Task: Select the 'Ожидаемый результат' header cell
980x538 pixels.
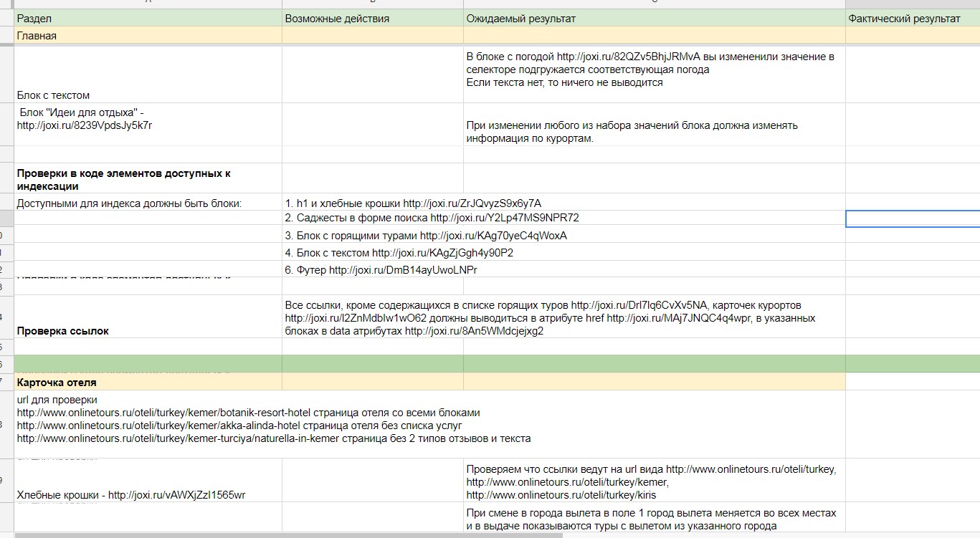Action: coord(655,19)
